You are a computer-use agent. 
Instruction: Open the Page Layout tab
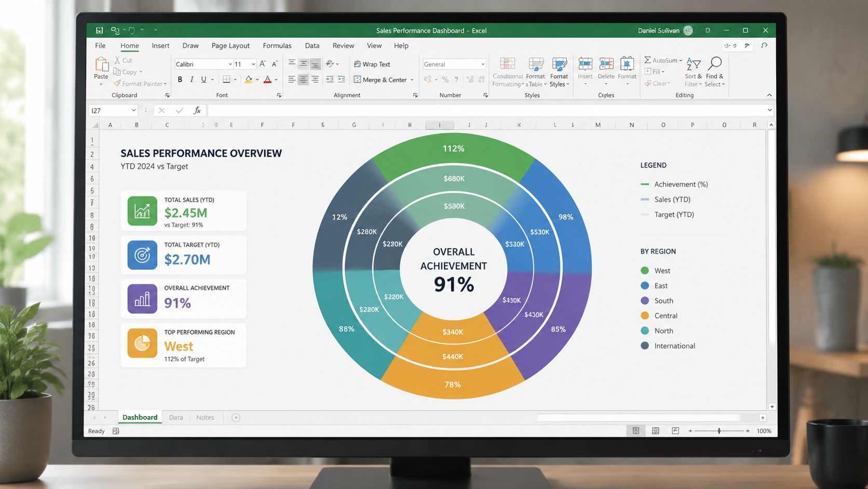pyautogui.click(x=230, y=46)
